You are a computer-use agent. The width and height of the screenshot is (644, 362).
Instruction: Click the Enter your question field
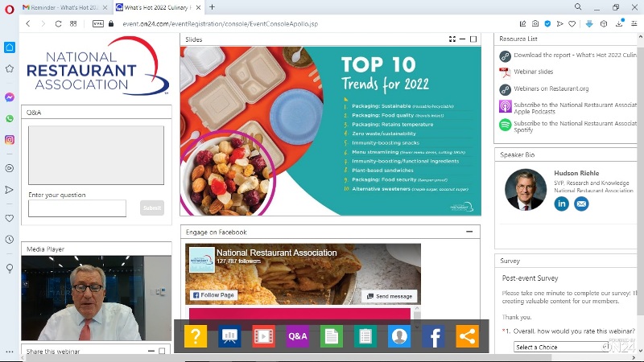pos(77,208)
